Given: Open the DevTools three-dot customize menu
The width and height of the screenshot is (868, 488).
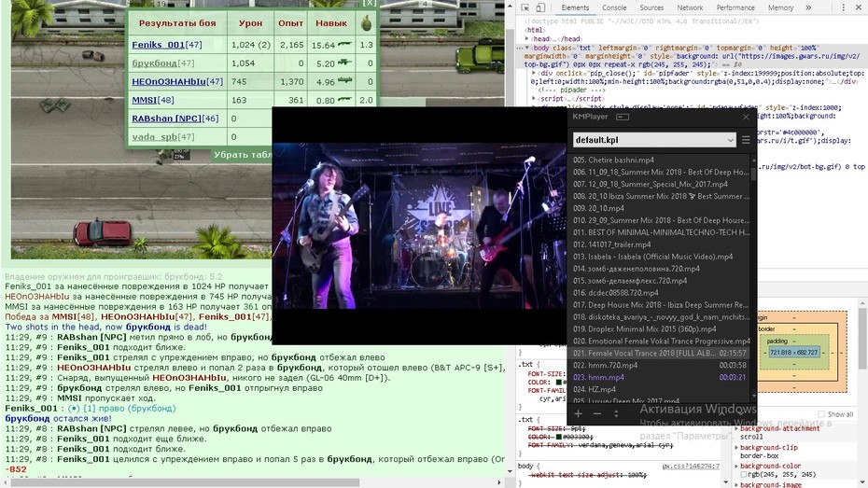Looking at the screenshot, I should point(843,7).
